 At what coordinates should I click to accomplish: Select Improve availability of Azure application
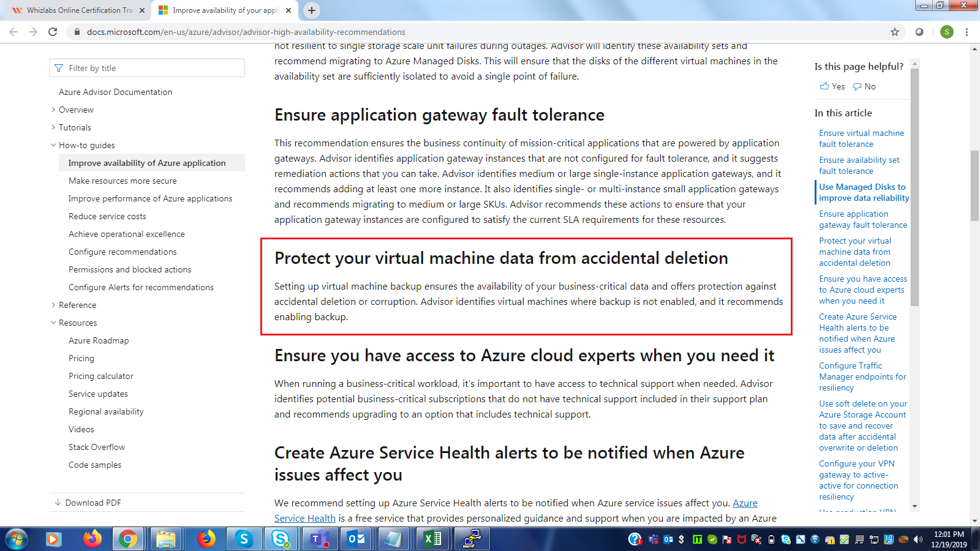tap(152, 163)
